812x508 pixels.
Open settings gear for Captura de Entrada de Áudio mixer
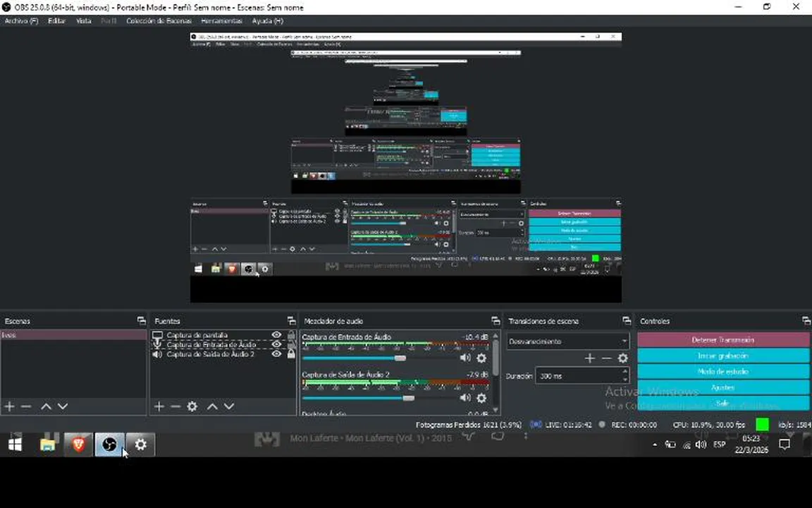point(481,358)
